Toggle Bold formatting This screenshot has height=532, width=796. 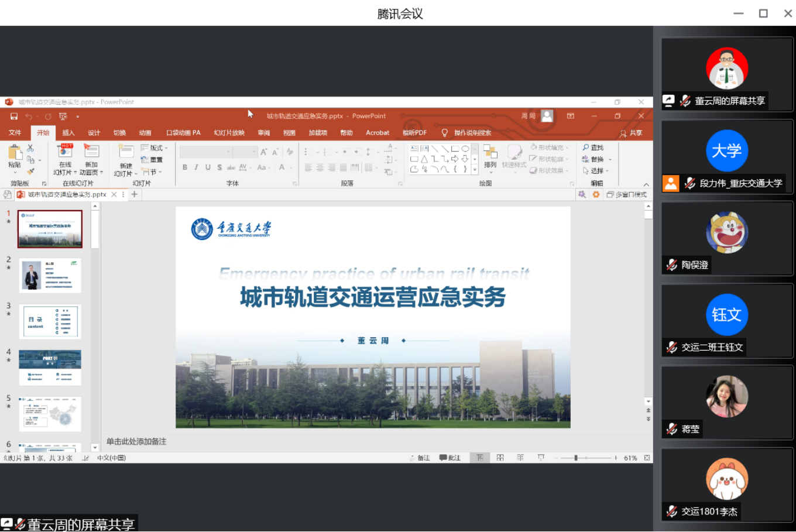[x=185, y=167]
